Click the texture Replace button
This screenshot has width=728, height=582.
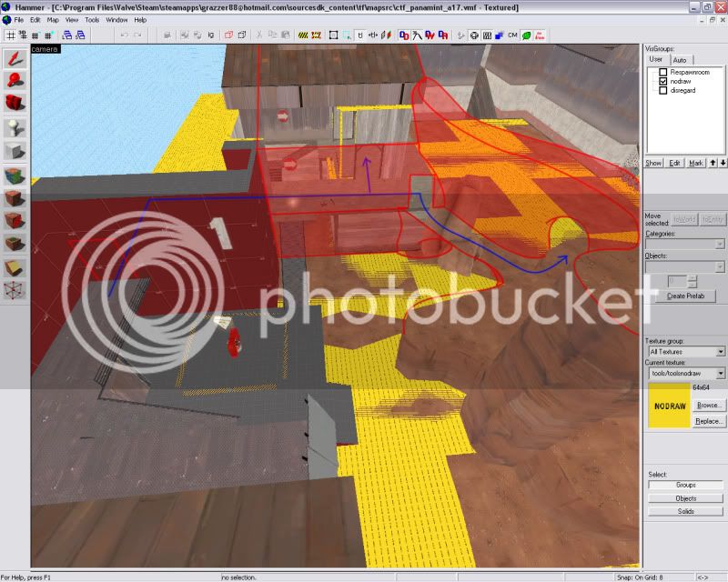pos(708,421)
